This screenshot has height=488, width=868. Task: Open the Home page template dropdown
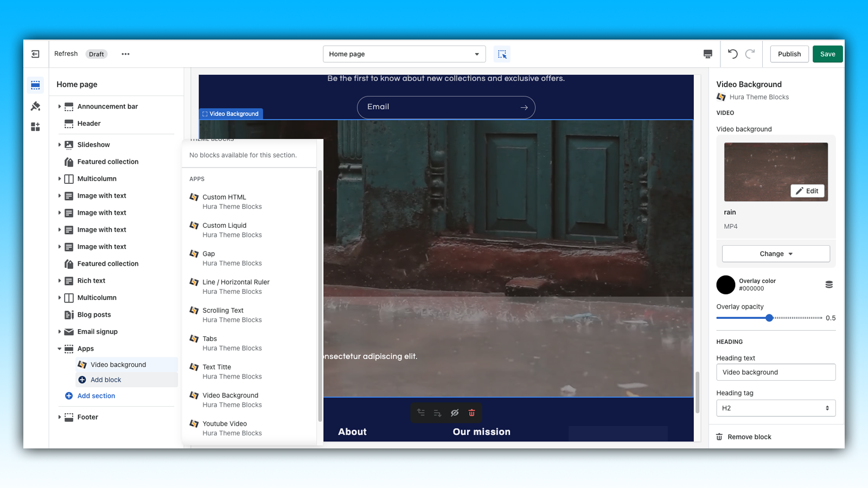(404, 54)
